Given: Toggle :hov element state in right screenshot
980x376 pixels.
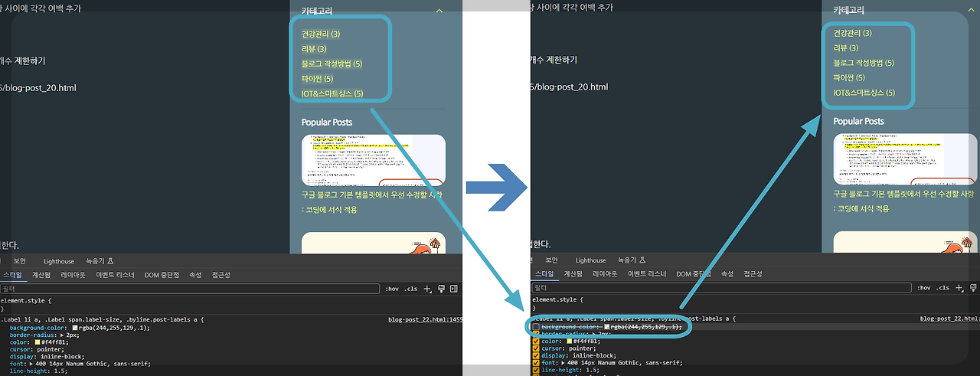Looking at the screenshot, I should coord(924,289).
